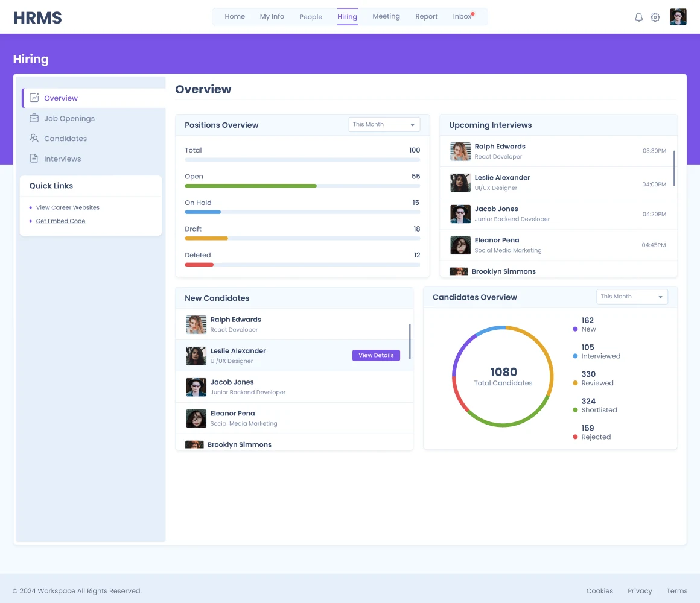Click Eleanor Pena photo in Upcoming Interviews
The image size is (700, 603).
(460, 245)
